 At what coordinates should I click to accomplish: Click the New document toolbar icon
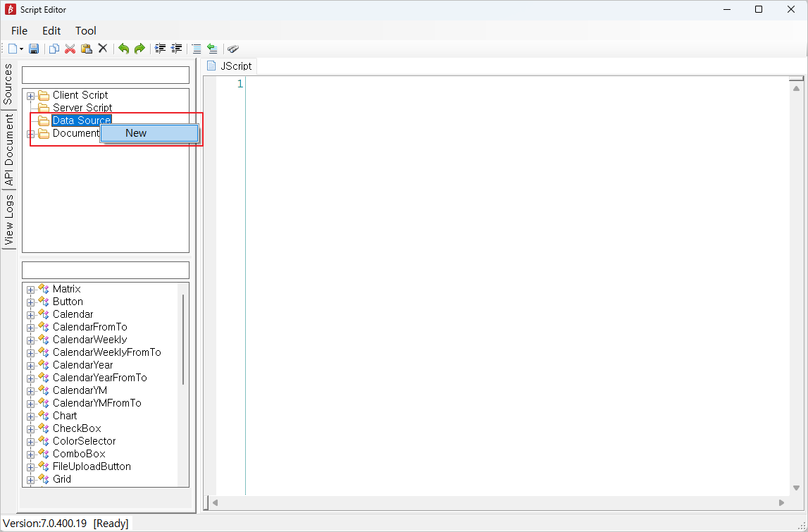(x=13, y=49)
